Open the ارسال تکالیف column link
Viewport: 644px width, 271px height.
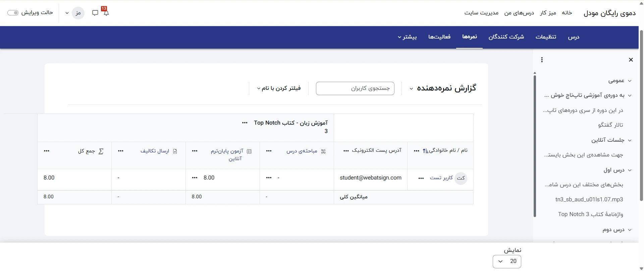[x=155, y=151]
